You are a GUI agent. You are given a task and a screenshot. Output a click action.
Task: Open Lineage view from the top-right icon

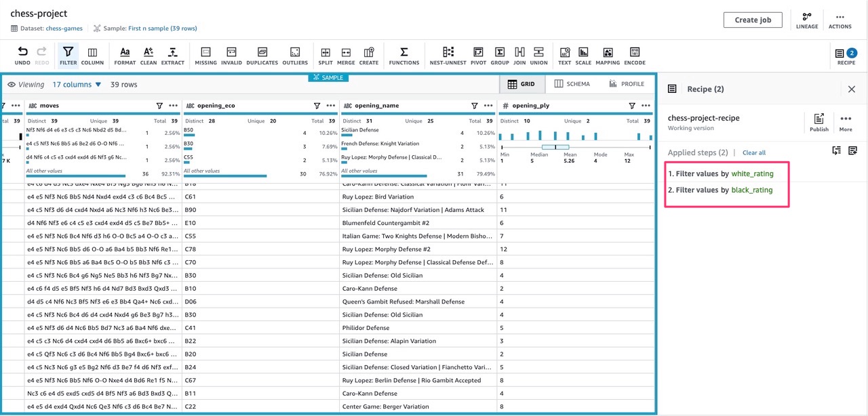(807, 20)
